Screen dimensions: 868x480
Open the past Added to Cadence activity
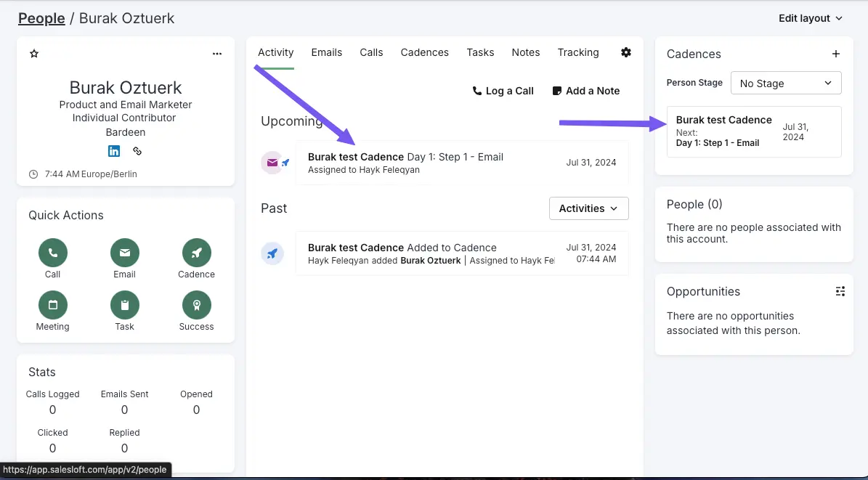point(462,253)
